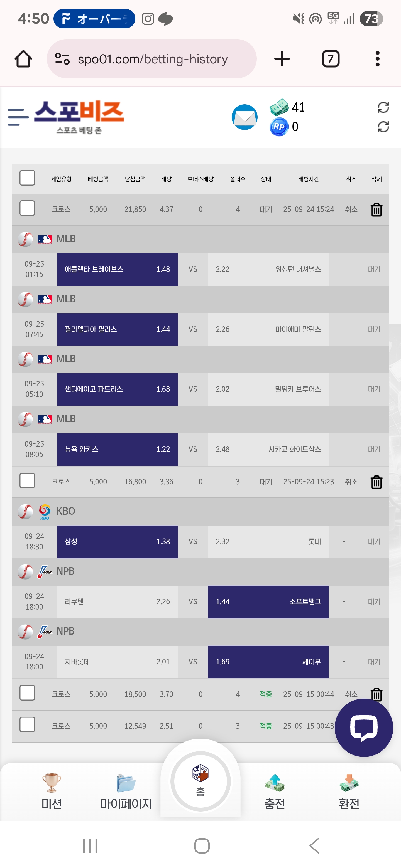401x868 pixels.
Task: Open the mail envelope messages icon
Action: click(244, 117)
